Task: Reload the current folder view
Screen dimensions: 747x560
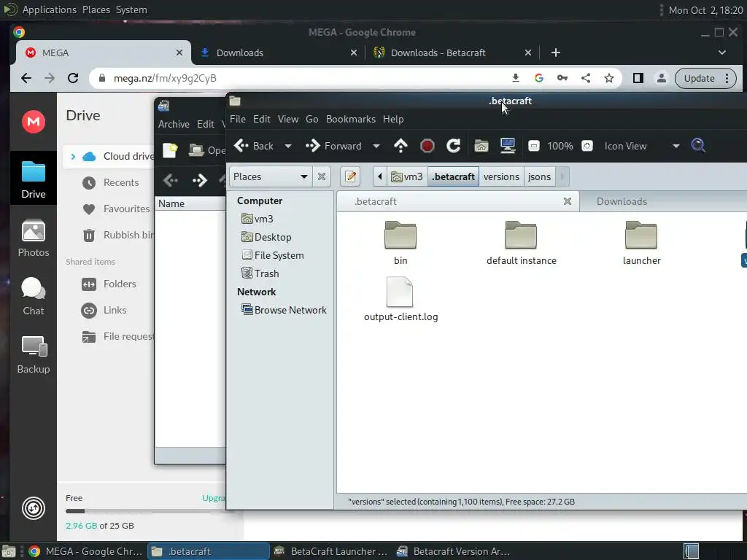Action: [453, 146]
